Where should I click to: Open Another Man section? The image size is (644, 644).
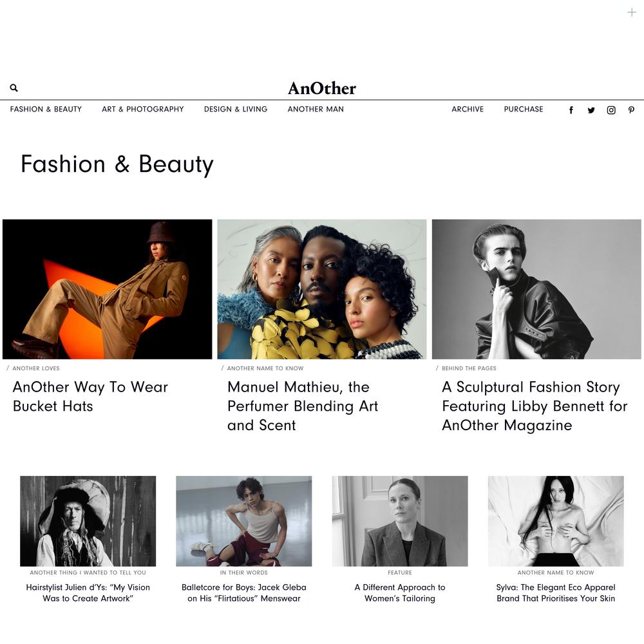[x=316, y=109]
